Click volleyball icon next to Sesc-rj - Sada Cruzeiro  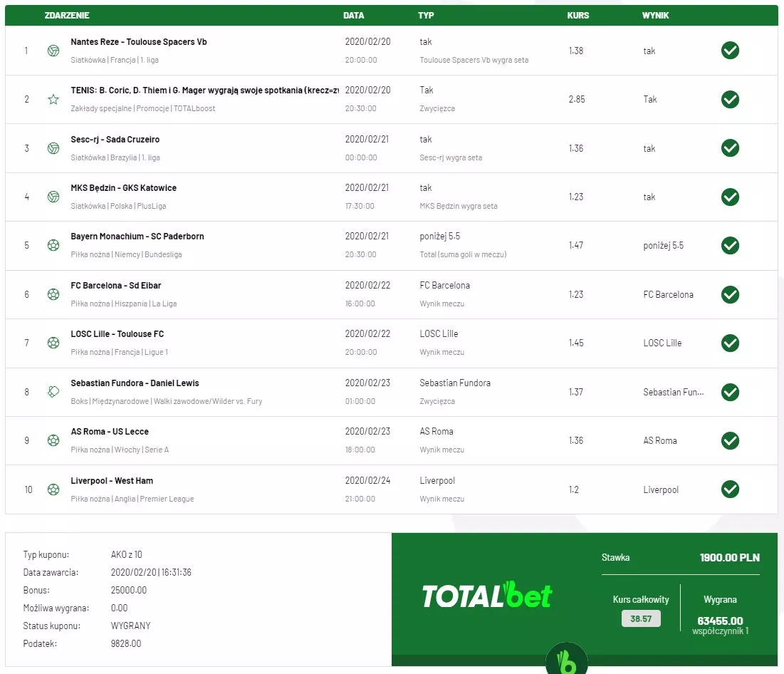pos(53,148)
